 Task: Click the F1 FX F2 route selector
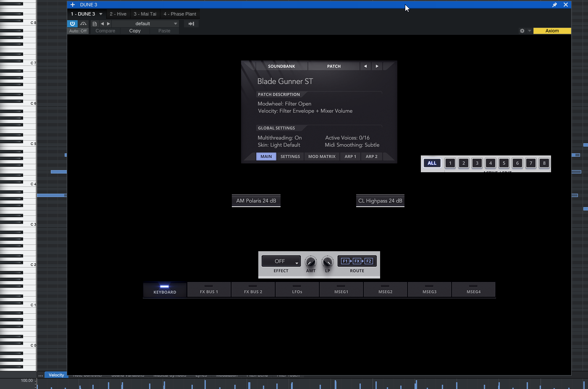coord(357,261)
